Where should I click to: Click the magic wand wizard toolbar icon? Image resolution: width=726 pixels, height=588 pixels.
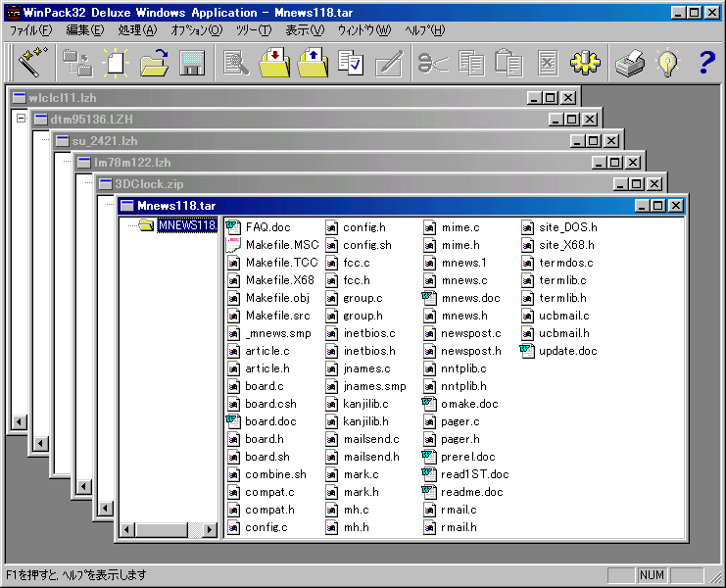click(x=32, y=62)
